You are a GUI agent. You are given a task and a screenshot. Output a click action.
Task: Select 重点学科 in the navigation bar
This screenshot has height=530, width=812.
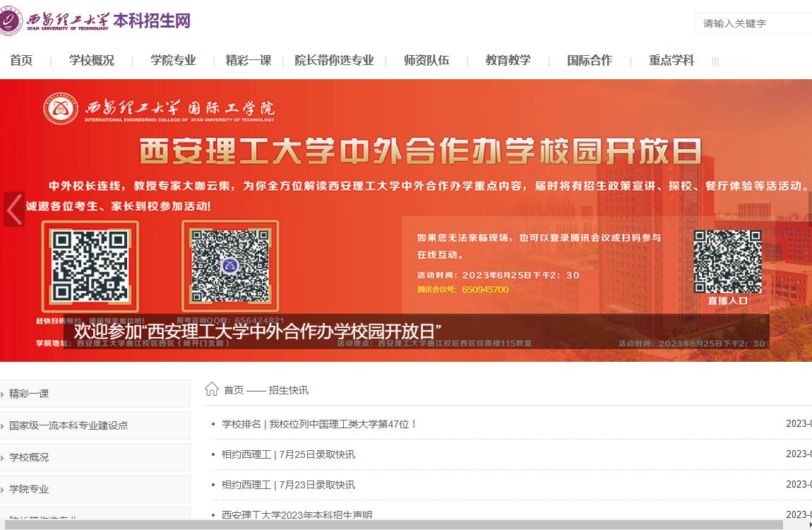click(x=671, y=60)
